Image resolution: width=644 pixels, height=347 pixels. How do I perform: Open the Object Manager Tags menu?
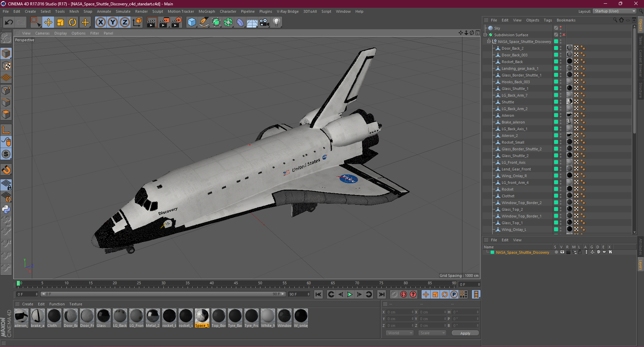point(548,20)
